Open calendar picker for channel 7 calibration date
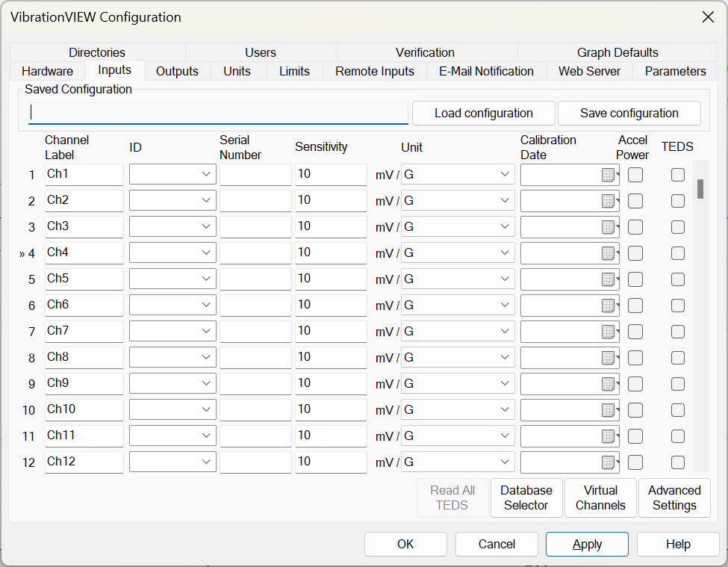728x567 pixels. coord(609,332)
